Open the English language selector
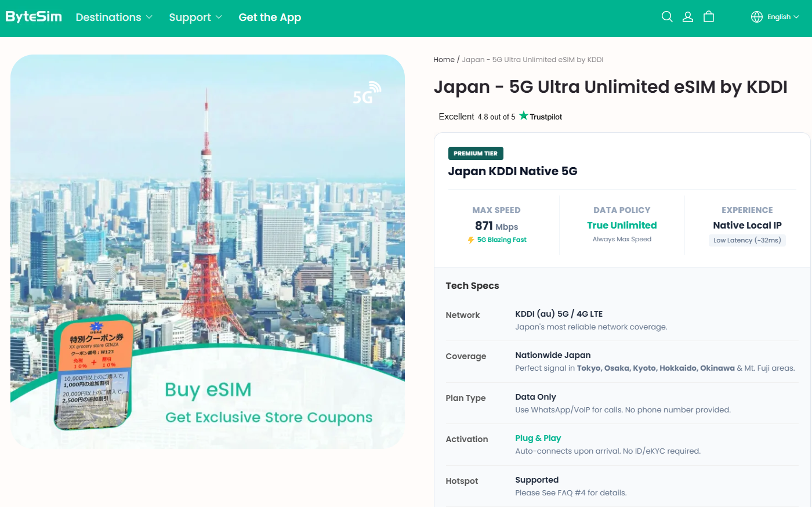 (x=783, y=17)
